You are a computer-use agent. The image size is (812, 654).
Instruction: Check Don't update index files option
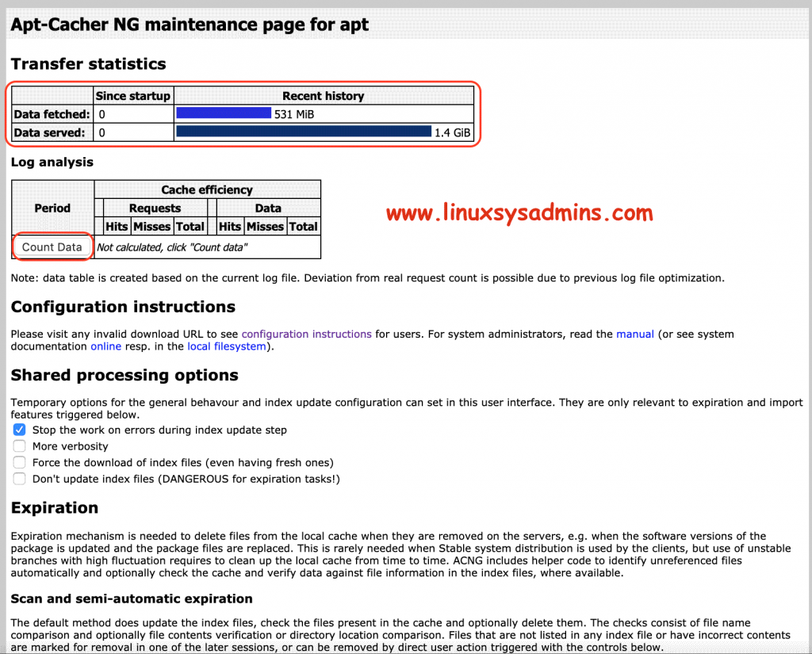coord(20,479)
